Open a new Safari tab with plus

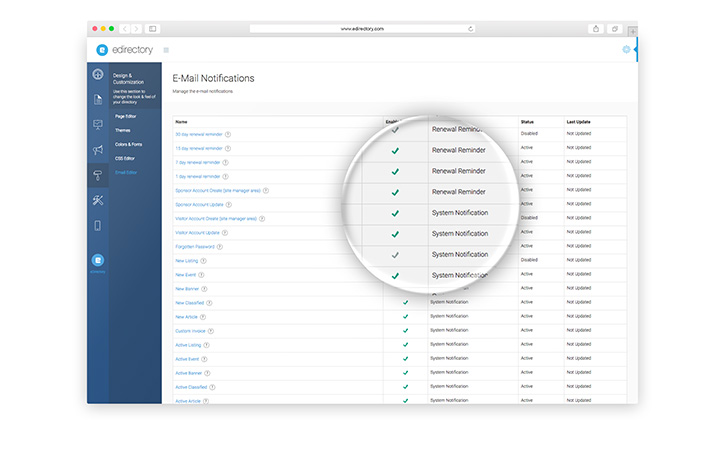click(x=633, y=32)
